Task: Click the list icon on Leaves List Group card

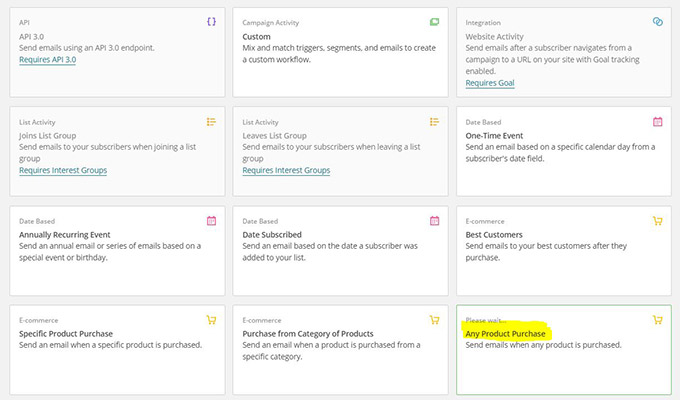Action: click(x=434, y=122)
